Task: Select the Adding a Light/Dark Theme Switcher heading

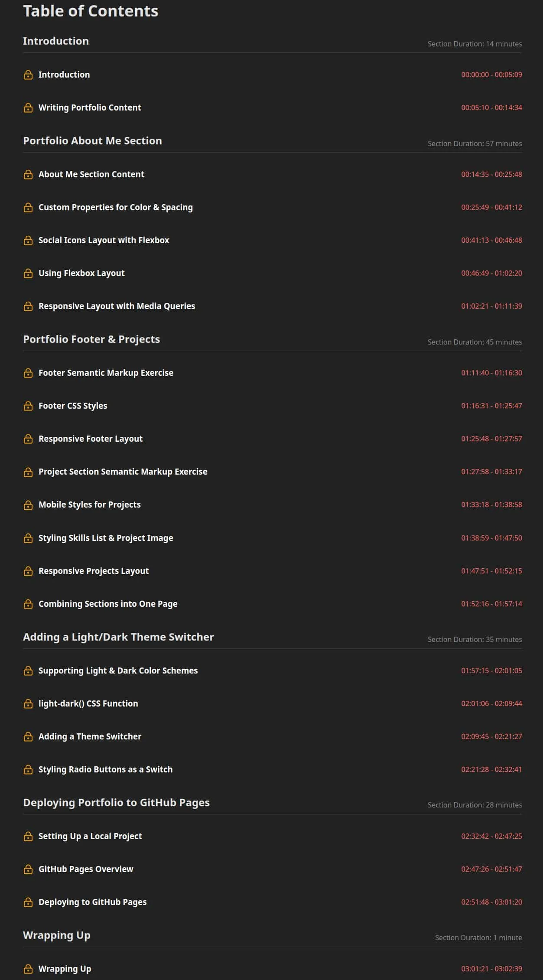Action: 118,637
